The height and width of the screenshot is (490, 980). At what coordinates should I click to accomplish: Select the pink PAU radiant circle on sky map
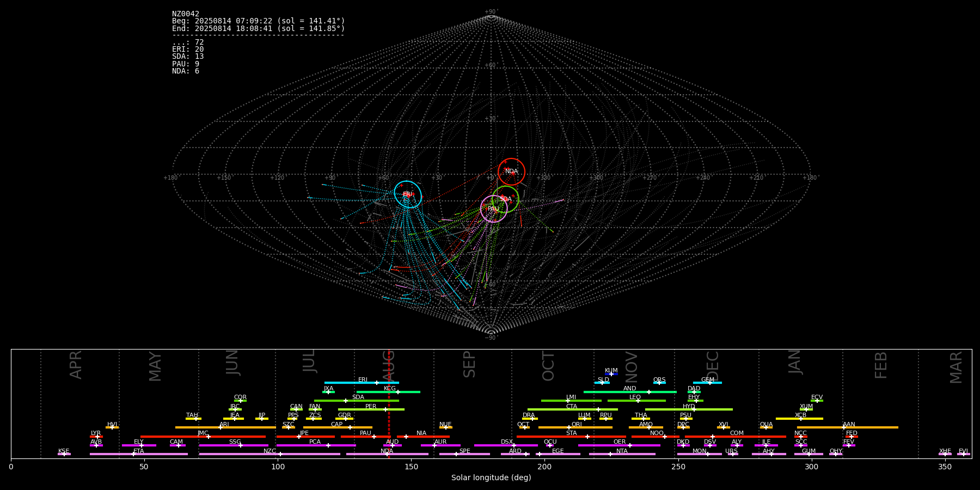[494, 209]
